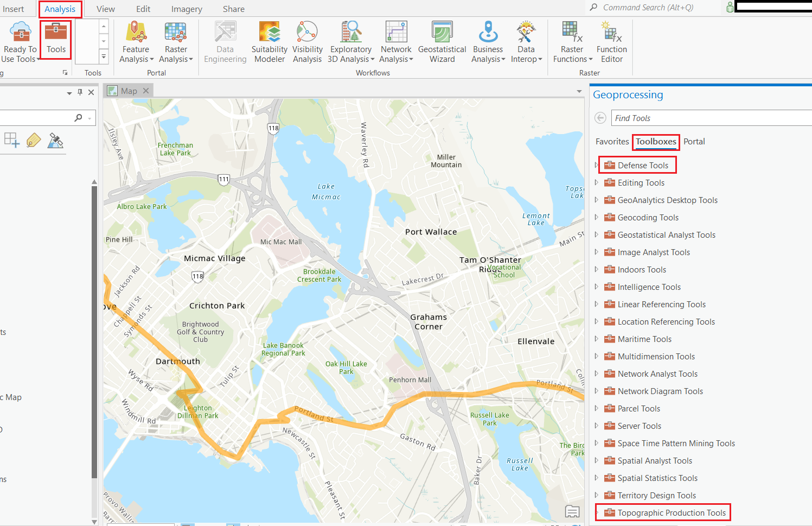Select the Topographic Production Tools toolbox
Screen dimensions: 812x526
tap(672, 512)
